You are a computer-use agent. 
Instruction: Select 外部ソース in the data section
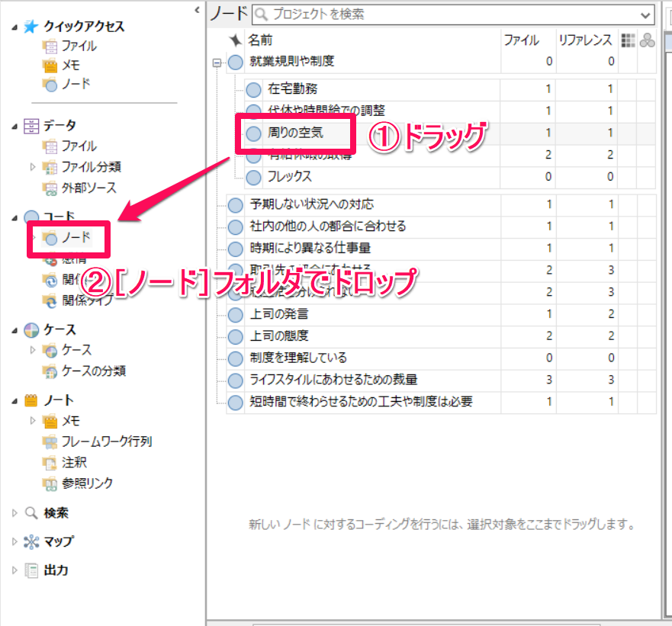[88, 188]
